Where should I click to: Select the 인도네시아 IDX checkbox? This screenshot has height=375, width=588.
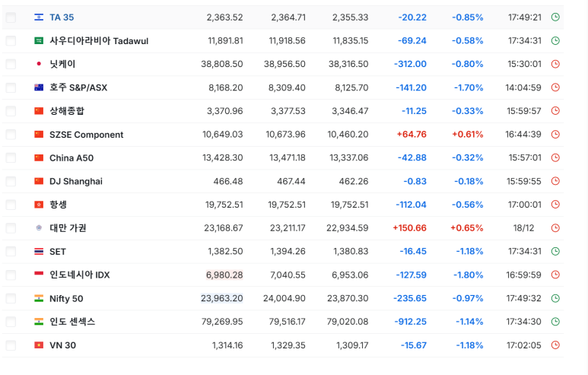click(11, 275)
